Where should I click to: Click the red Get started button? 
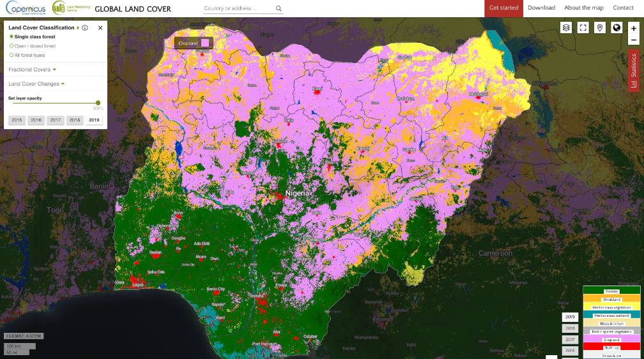click(x=503, y=8)
